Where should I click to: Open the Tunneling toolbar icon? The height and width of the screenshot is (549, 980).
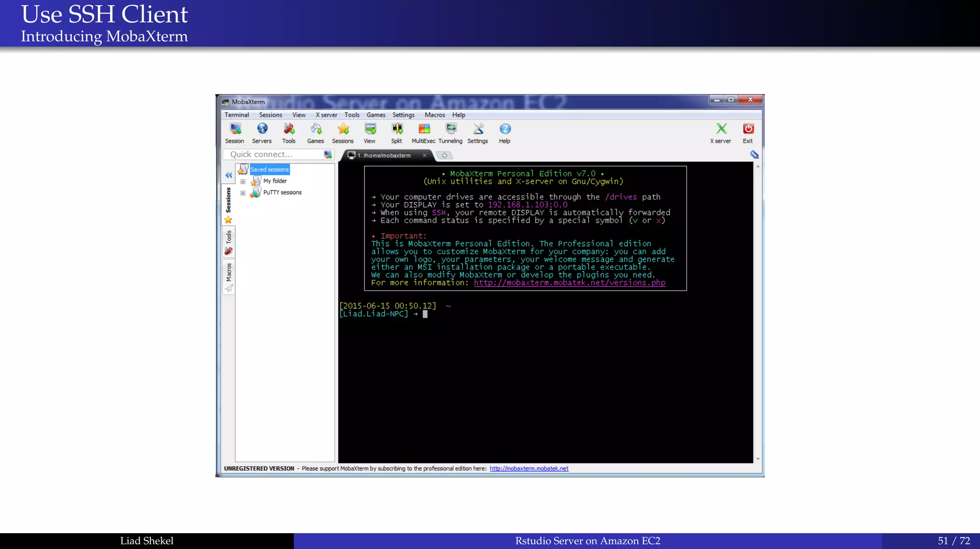450,133
